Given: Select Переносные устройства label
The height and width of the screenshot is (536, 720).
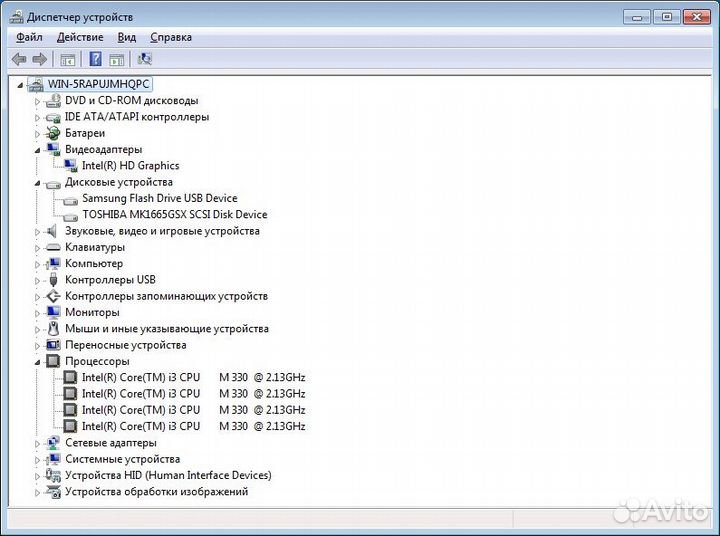Looking at the screenshot, I should (125, 344).
